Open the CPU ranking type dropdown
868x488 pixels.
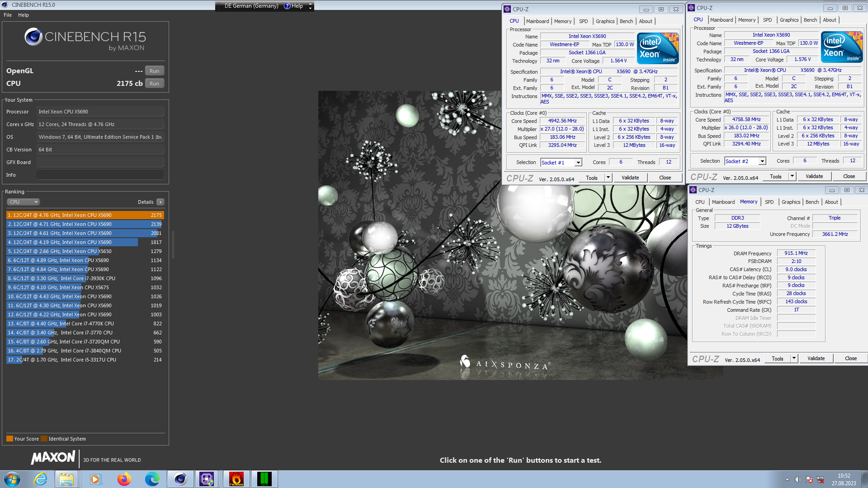point(23,202)
